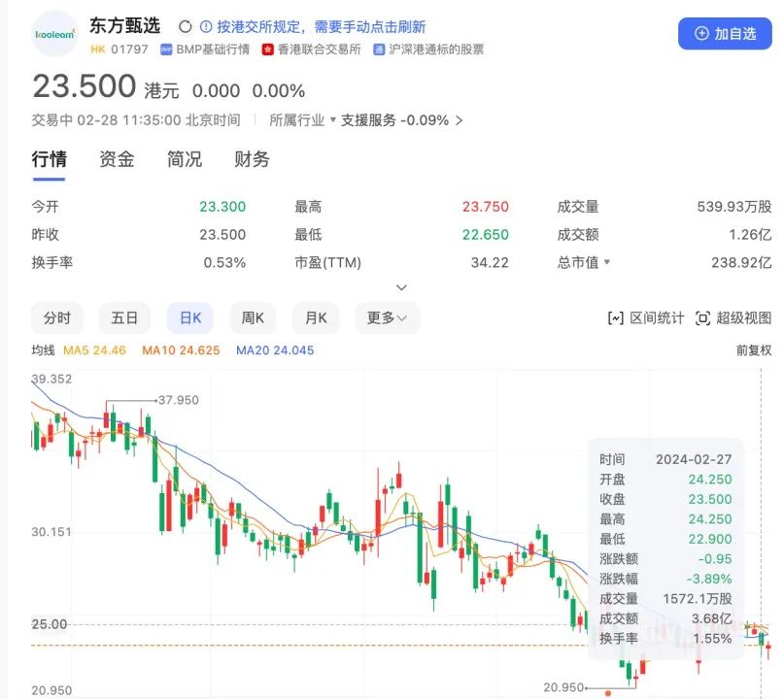Select the 周K chart mode

(253, 317)
